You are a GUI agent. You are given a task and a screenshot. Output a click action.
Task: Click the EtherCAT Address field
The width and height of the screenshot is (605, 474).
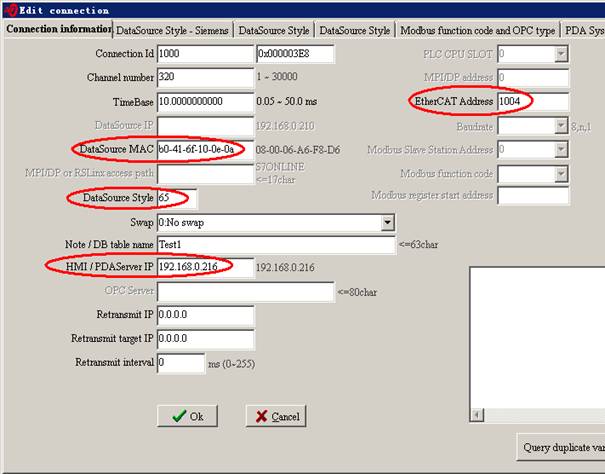tap(533, 101)
